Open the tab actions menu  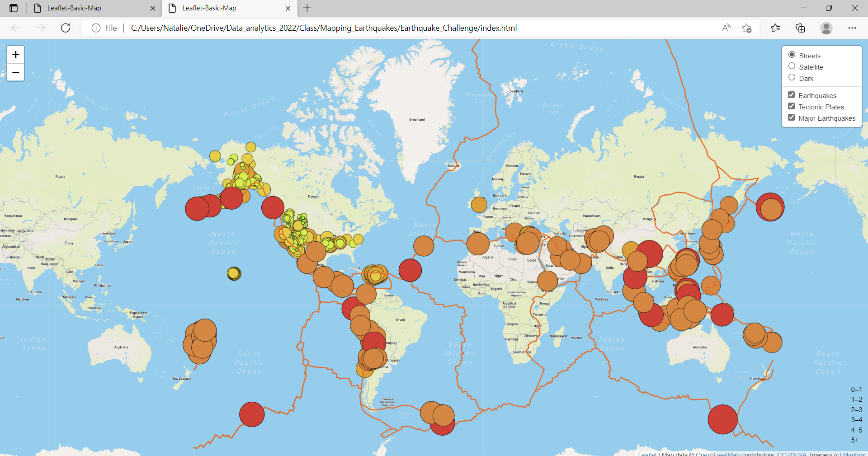click(x=13, y=8)
